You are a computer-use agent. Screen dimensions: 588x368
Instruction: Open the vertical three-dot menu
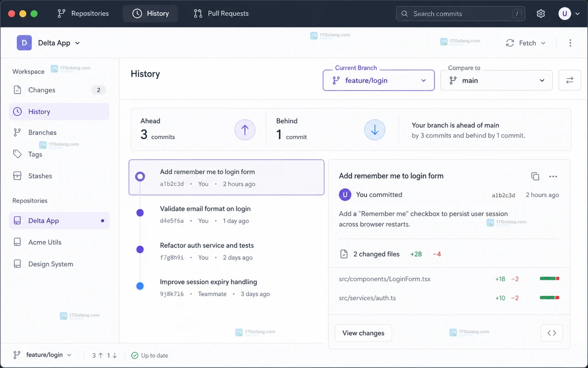pos(570,43)
